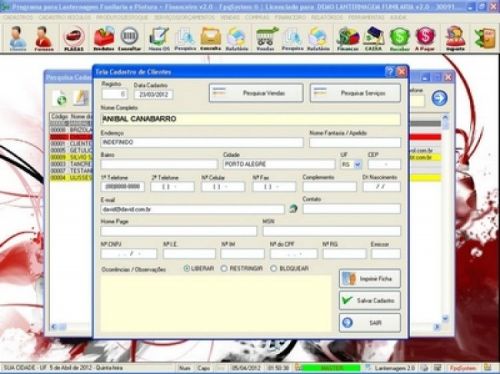This screenshot has height=374, width=500.
Task: Click the Home Page input field
Action: [179, 231]
